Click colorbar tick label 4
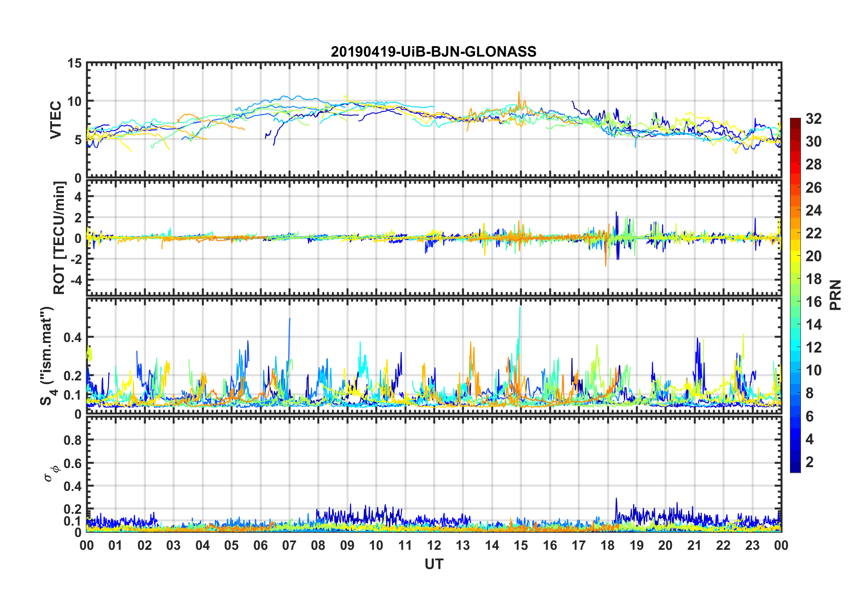 point(810,439)
